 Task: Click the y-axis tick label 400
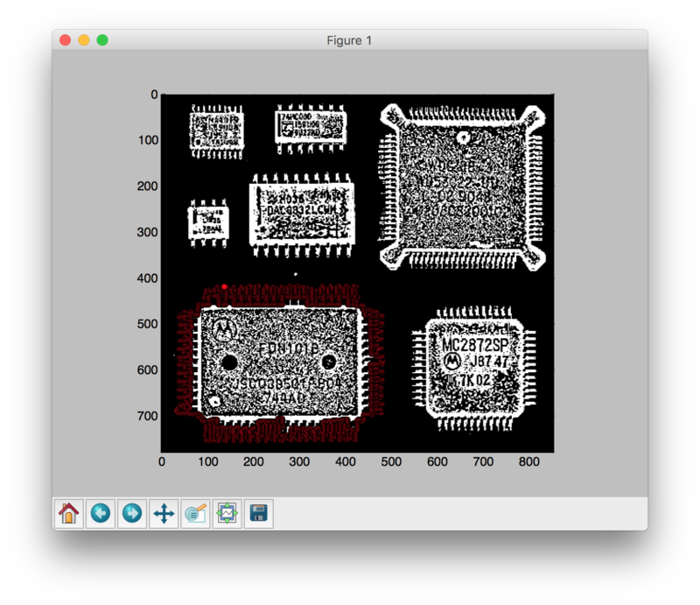tap(148, 278)
